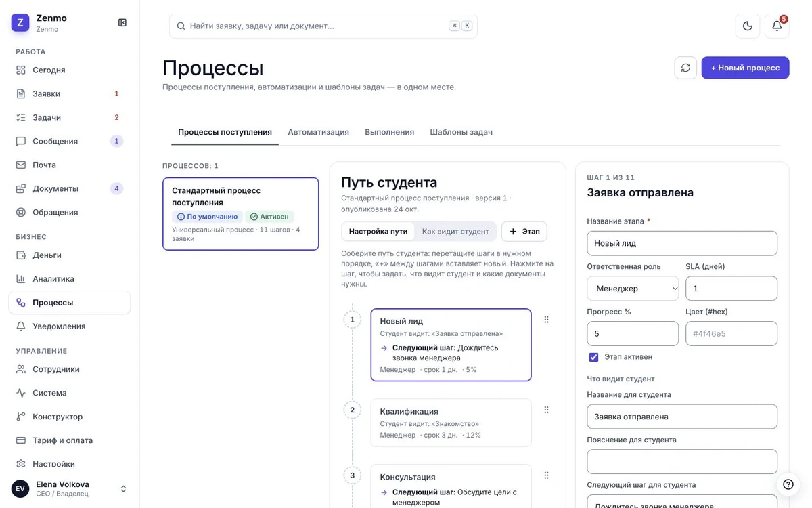The image size is (812, 508).
Task: Click the Система pulse icon
Action: (x=21, y=393)
